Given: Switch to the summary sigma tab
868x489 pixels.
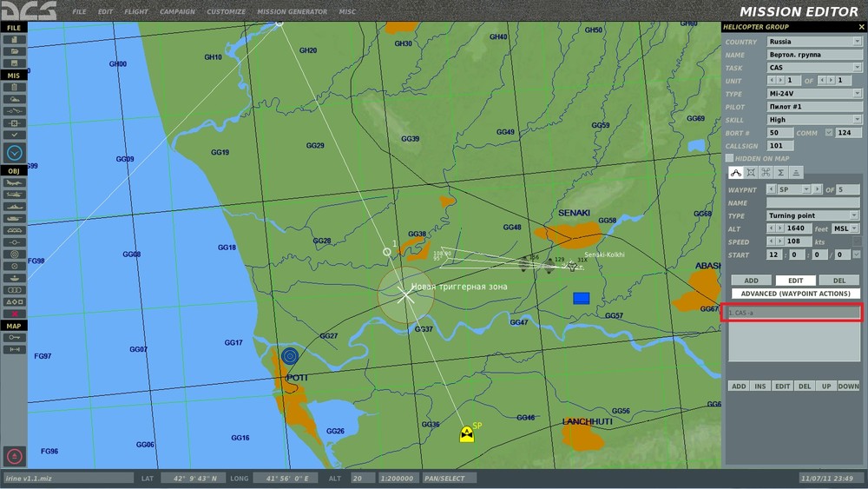Looking at the screenshot, I should 780,173.
